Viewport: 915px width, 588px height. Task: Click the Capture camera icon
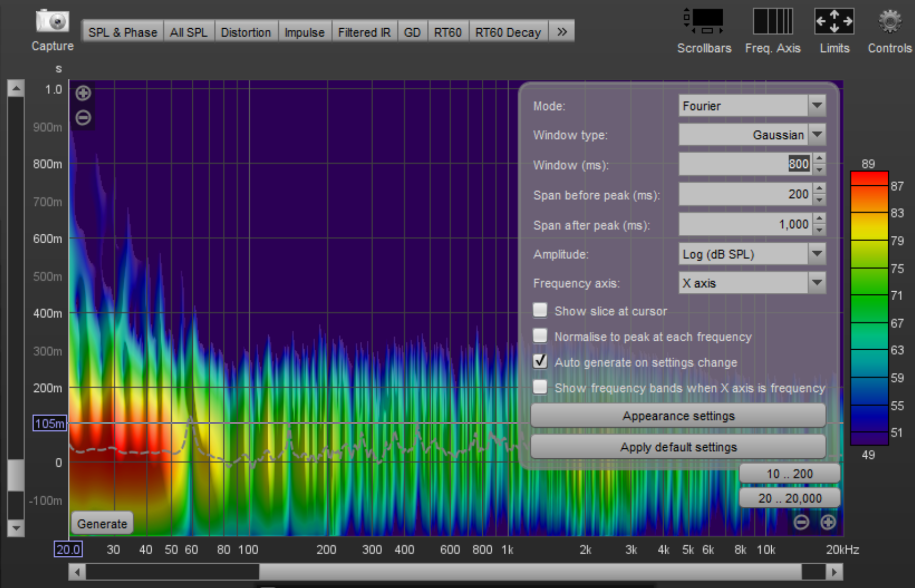point(52,22)
